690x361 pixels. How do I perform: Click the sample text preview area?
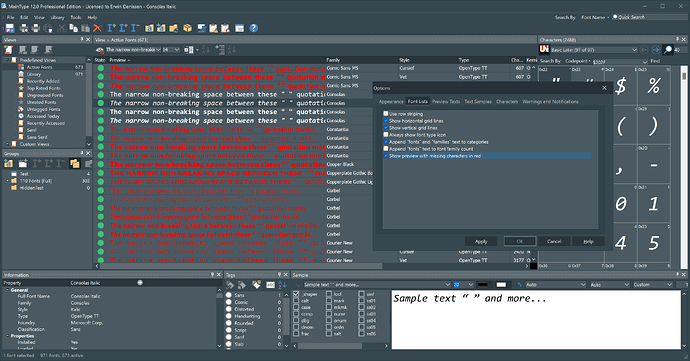pyautogui.click(x=536, y=320)
